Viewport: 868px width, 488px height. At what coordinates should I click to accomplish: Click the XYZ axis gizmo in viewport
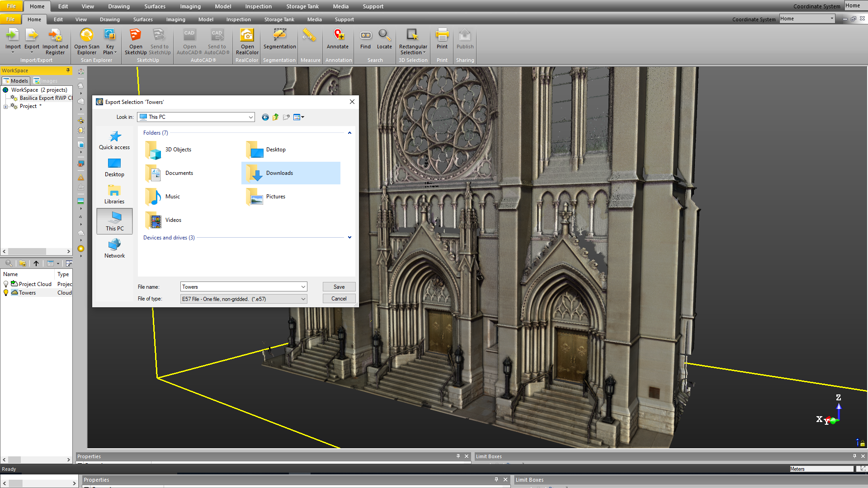(830, 411)
